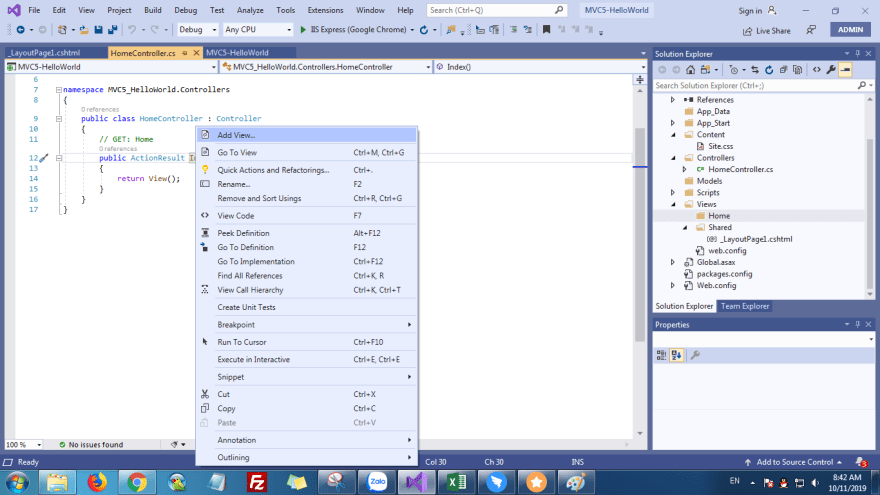
Task: Click the Open File toolbar icon
Action: (84, 30)
